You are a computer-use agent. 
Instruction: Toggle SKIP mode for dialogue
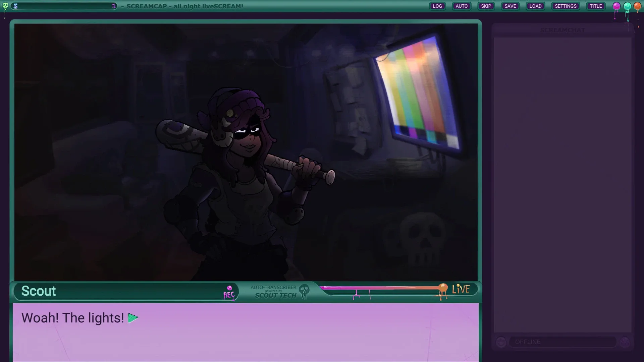(486, 6)
